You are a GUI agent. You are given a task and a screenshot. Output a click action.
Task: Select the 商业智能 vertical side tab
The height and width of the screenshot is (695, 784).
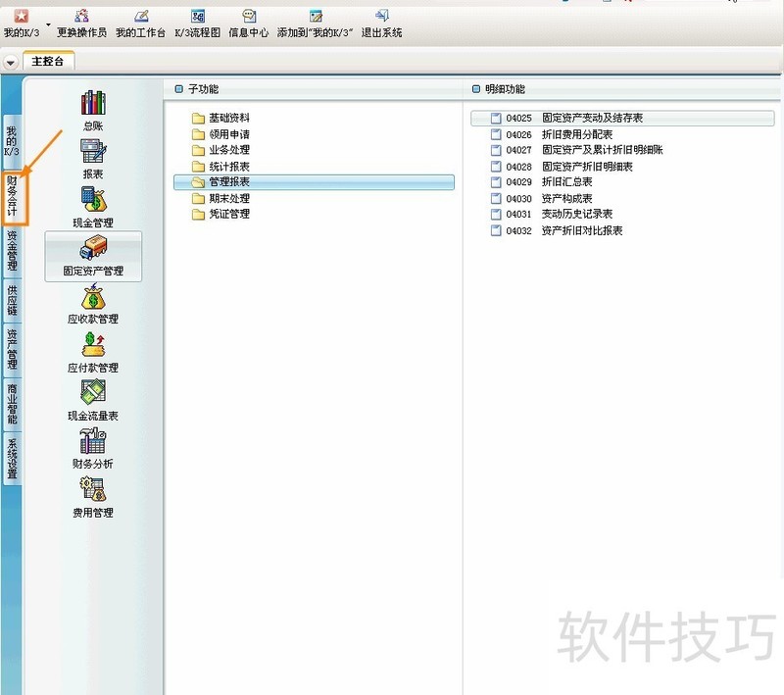coord(12,404)
